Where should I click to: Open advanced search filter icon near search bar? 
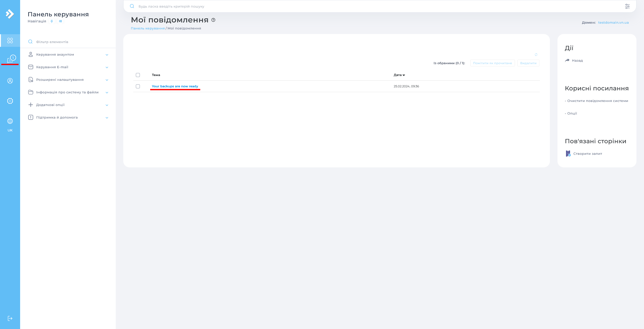627,6
